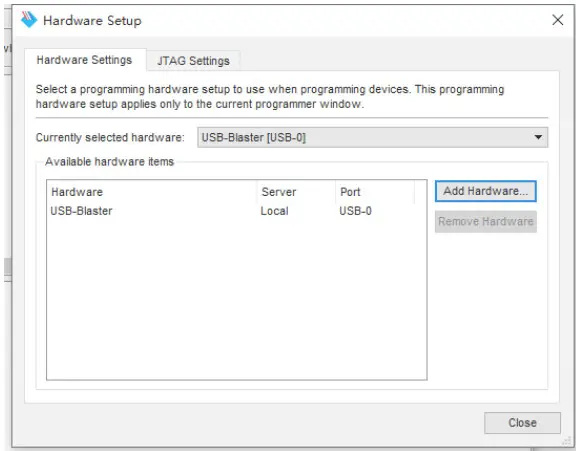Click the Port column header
The width and height of the screenshot is (576, 451).
(375, 192)
